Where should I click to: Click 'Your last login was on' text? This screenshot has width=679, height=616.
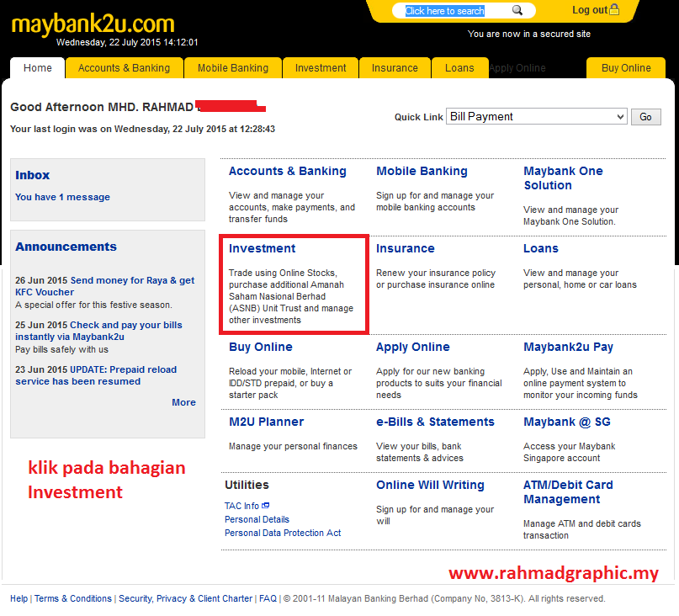(x=61, y=129)
